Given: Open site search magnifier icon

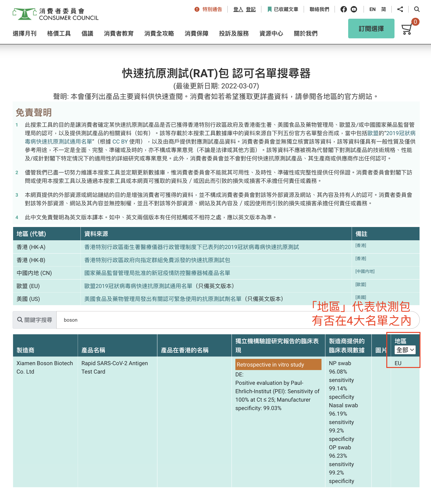Looking at the screenshot, I should 417,9.
